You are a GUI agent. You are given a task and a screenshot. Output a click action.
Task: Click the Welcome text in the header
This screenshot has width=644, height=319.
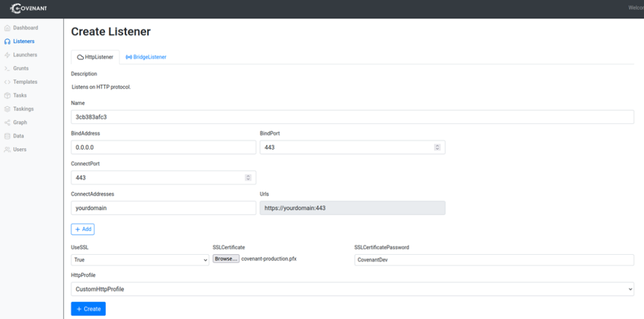(x=636, y=8)
